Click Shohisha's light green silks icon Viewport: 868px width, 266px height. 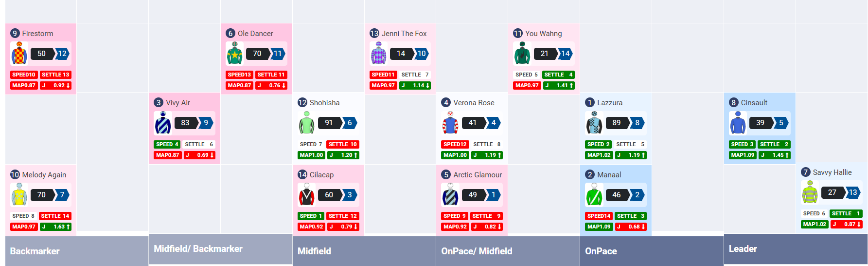point(306,123)
